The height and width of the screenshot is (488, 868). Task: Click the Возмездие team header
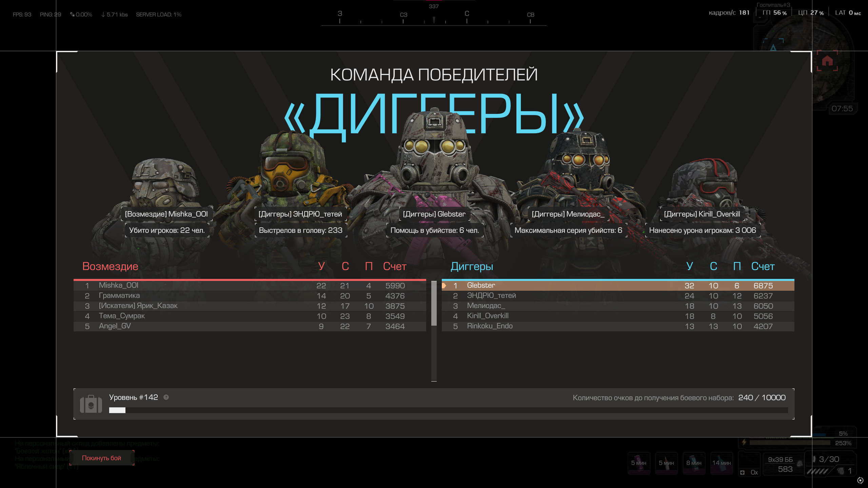coord(110,266)
